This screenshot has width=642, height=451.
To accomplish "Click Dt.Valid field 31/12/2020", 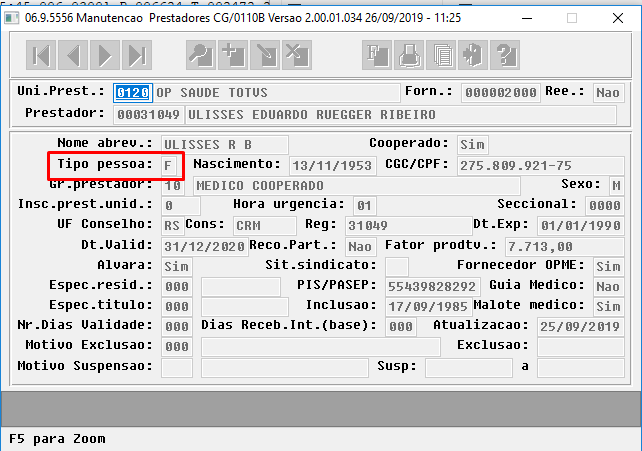I will click(205, 247).
